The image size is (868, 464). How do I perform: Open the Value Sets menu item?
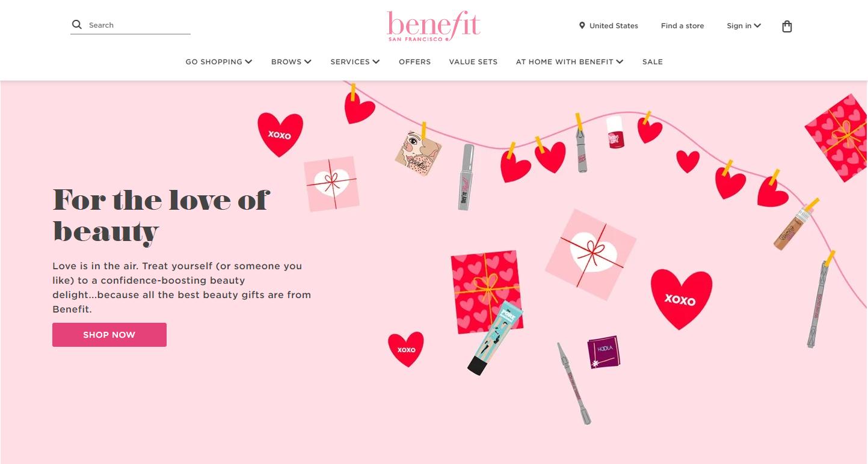point(473,61)
